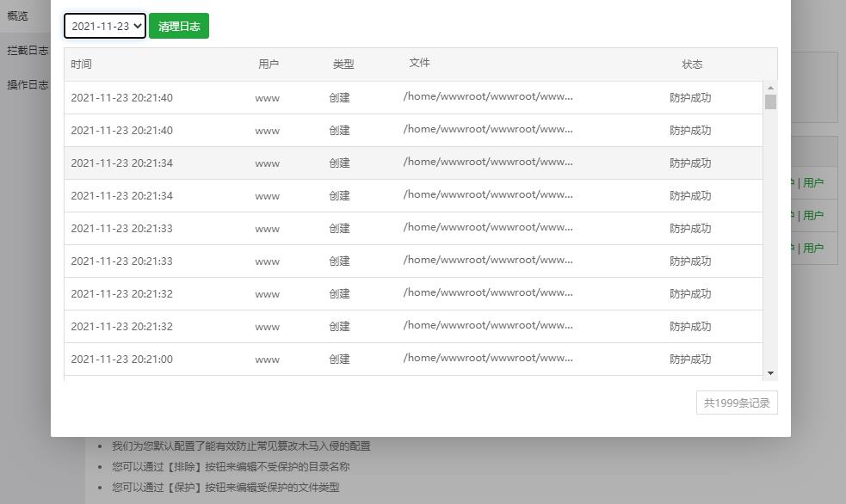Switch to the 操作日志 sidebar tab

point(28,84)
